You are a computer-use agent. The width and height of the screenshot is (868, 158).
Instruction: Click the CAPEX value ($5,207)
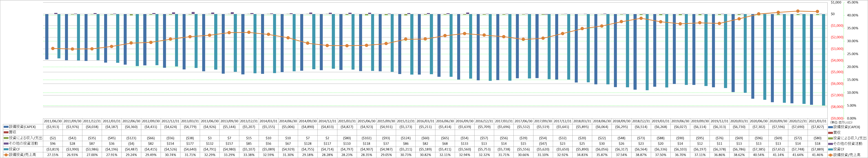[249, 127]
